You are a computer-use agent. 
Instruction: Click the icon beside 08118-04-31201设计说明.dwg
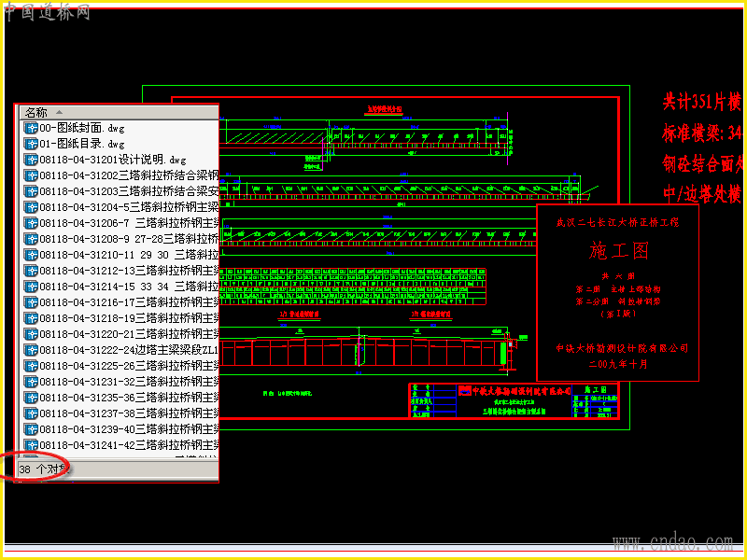pos(31,160)
